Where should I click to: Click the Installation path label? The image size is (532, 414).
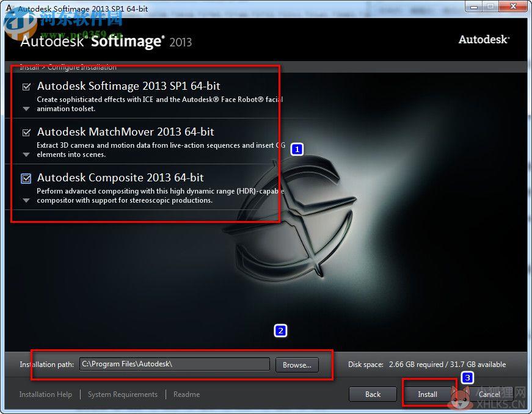click(x=47, y=365)
